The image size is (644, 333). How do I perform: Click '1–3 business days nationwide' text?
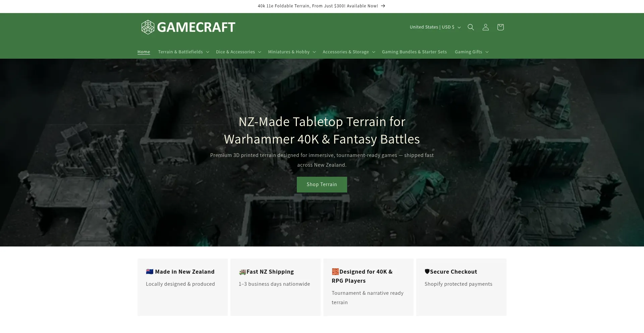(x=274, y=284)
